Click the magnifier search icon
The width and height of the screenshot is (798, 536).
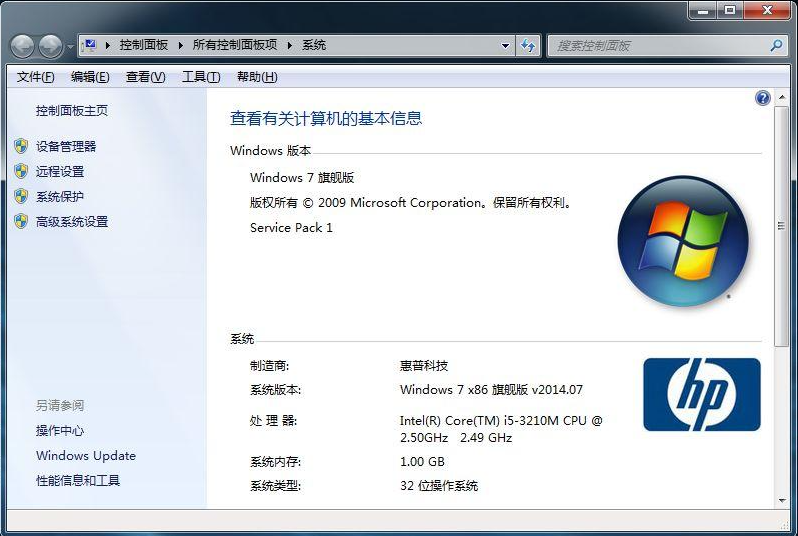click(776, 45)
